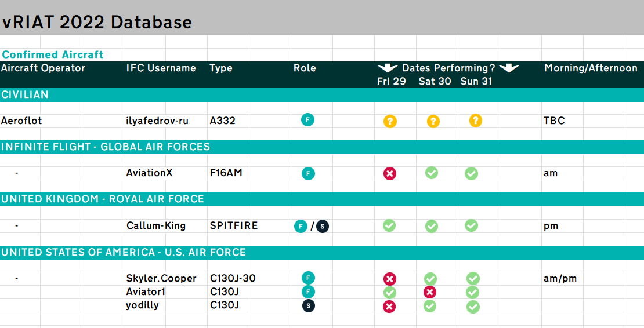Viewport: 644px width, 328px height.
Task: Click yodilly's green check for Sunday 31
Action: tap(473, 306)
